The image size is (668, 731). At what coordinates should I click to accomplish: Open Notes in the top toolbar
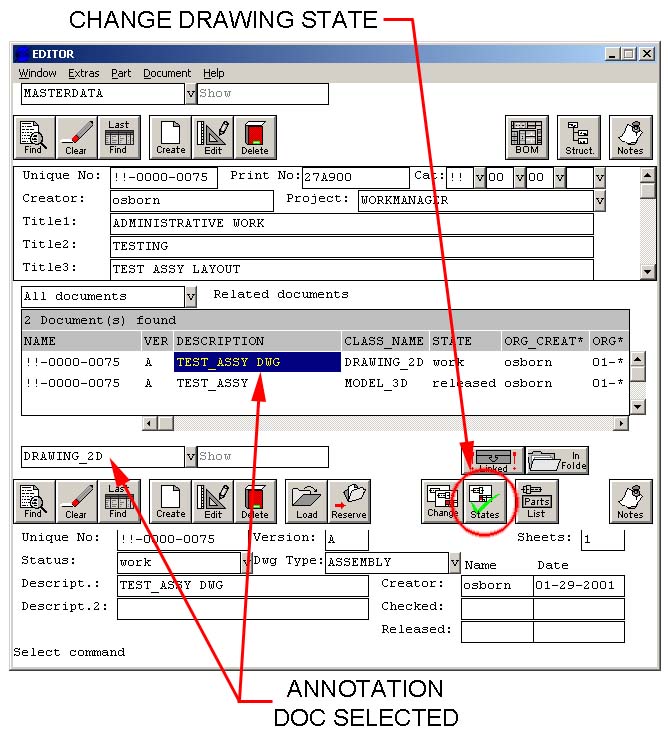(630, 137)
